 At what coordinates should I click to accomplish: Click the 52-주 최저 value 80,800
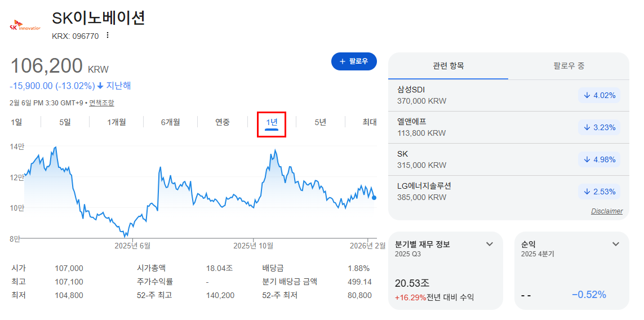pyautogui.click(x=359, y=295)
